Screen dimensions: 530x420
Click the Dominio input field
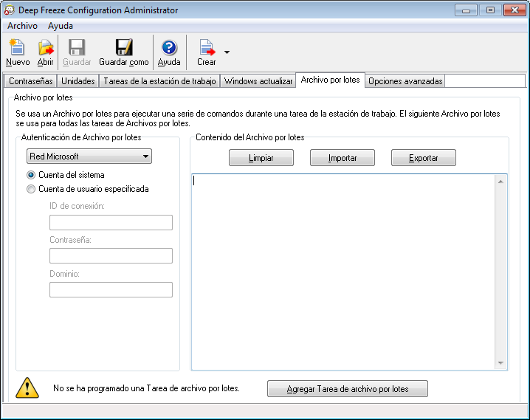pos(111,289)
